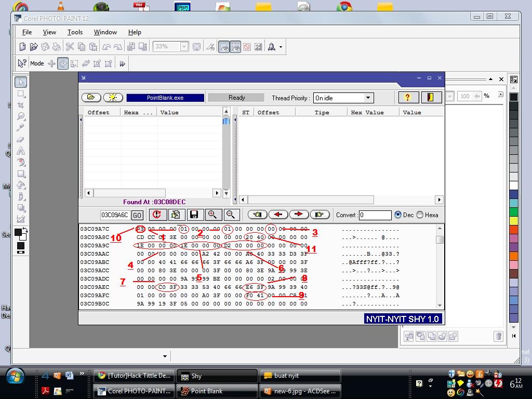Click the red refresh memory button

[157, 215]
